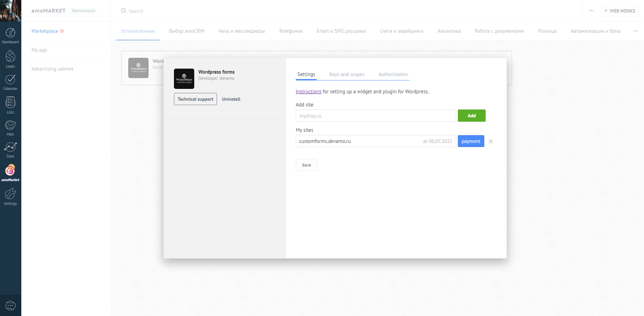Viewport: 644px width, 316px height.
Task: Click the Marketplace notification badge
Action: [x=62, y=31]
